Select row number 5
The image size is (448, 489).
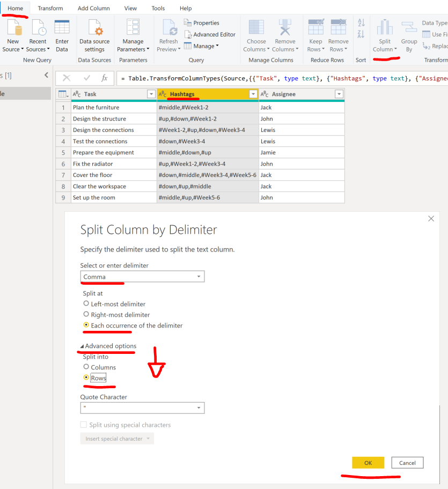tap(63, 152)
